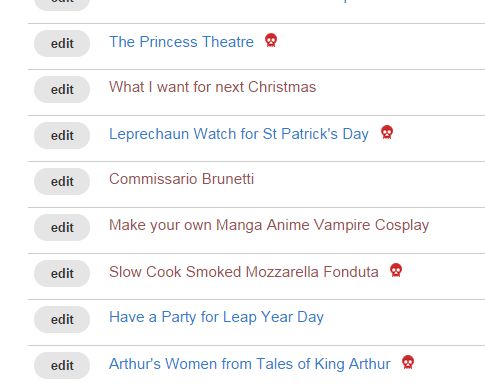Click the skull icon beside The Princess Theatre
The image size is (485, 389).
pyautogui.click(x=271, y=40)
